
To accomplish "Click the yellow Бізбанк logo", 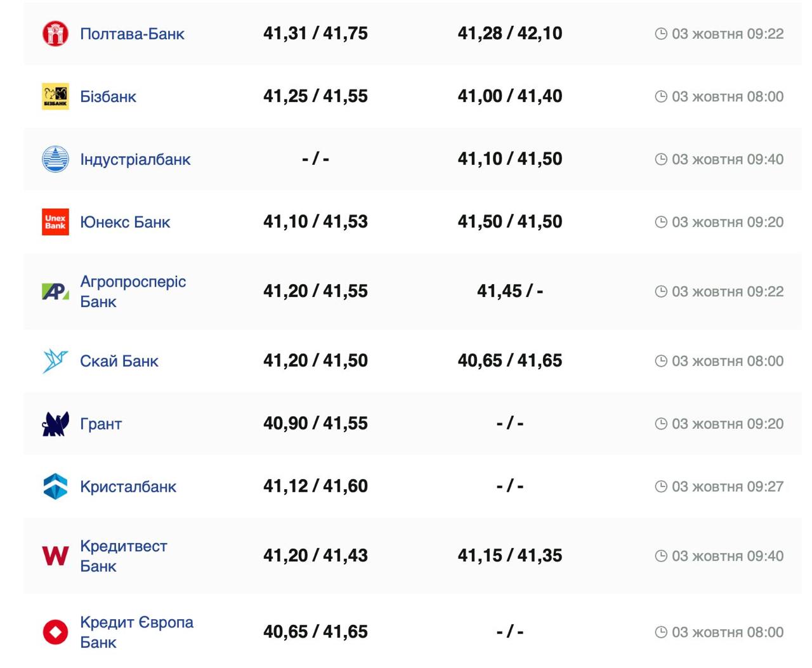I will tap(55, 96).
